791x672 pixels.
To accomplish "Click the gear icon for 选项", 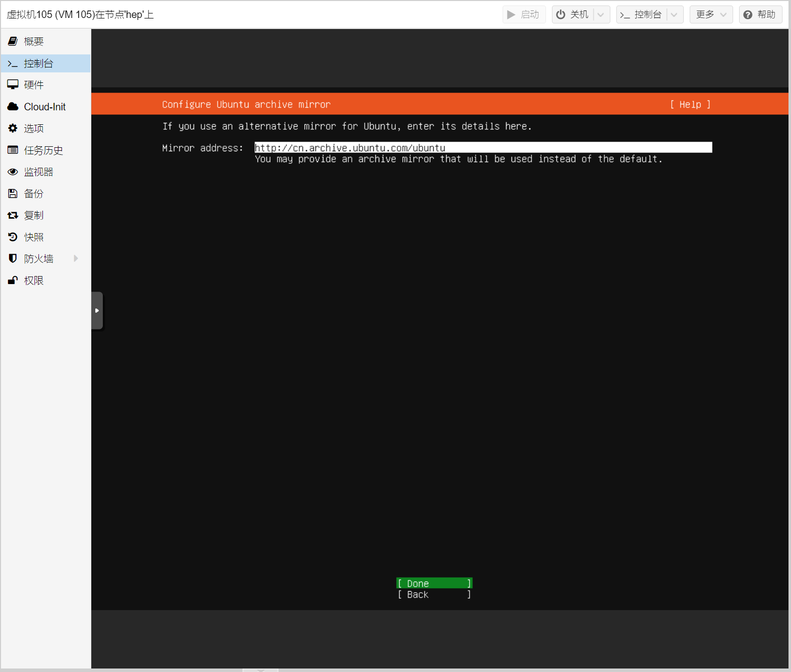I will [13, 128].
